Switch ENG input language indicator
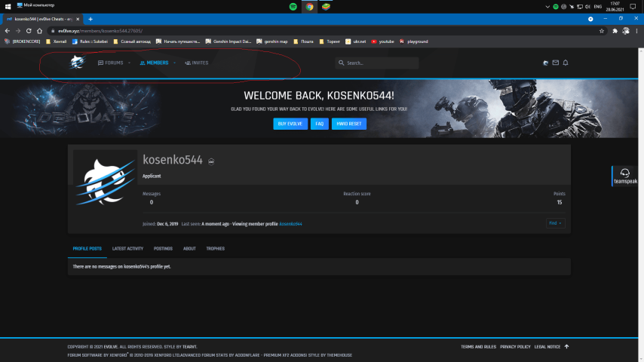Image resolution: width=644 pixels, height=362 pixels. tap(598, 7)
